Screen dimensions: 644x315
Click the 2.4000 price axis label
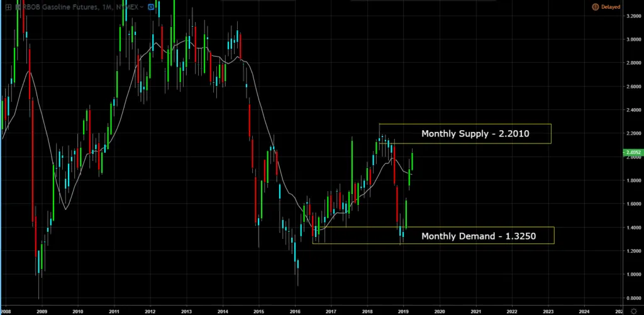tap(633, 110)
